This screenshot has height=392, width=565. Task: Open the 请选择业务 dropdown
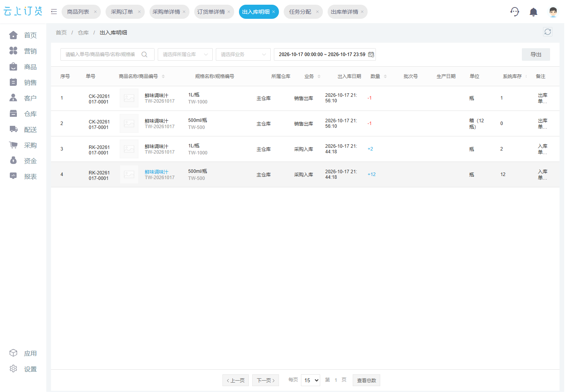pyautogui.click(x=243, y=54)
